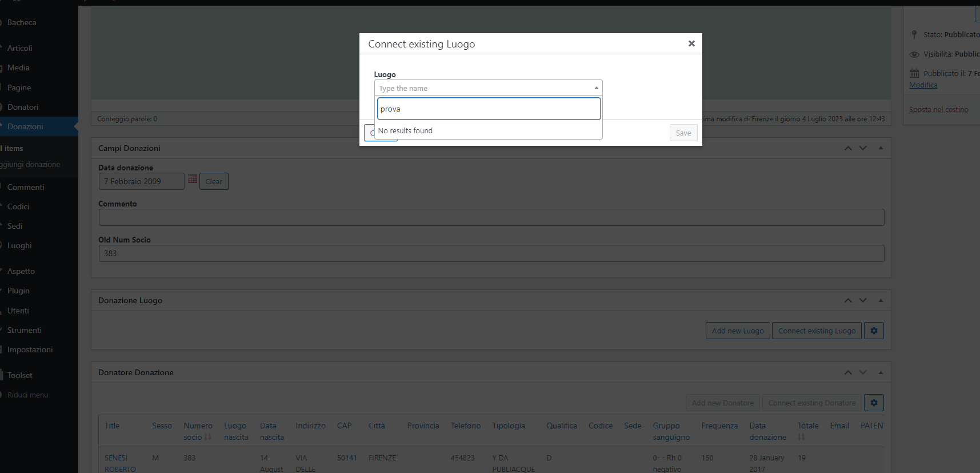This screenshot has width=980, height=473.
Task: Open the items submenu entry
Action: coord(12,148)
